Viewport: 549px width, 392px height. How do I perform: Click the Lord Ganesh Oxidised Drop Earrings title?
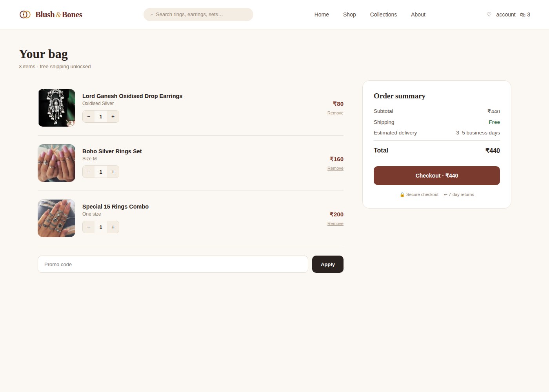(132, 96)
